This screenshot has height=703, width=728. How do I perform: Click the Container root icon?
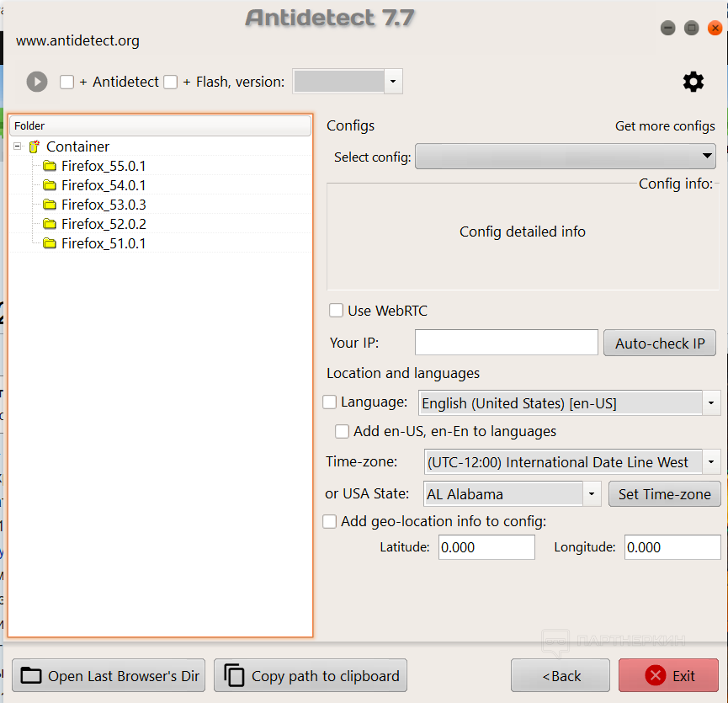(35, 146)
